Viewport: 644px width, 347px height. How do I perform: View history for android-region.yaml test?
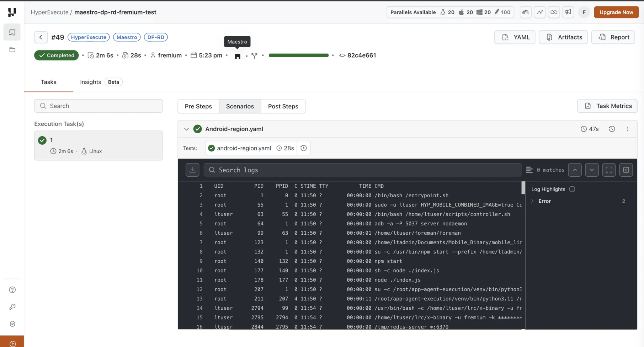point(303,148)
